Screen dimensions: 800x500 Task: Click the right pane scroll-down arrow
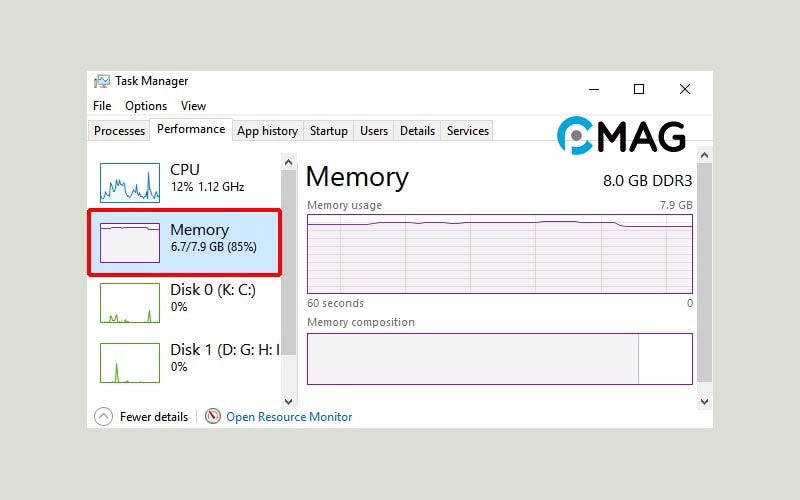point(705,402)
